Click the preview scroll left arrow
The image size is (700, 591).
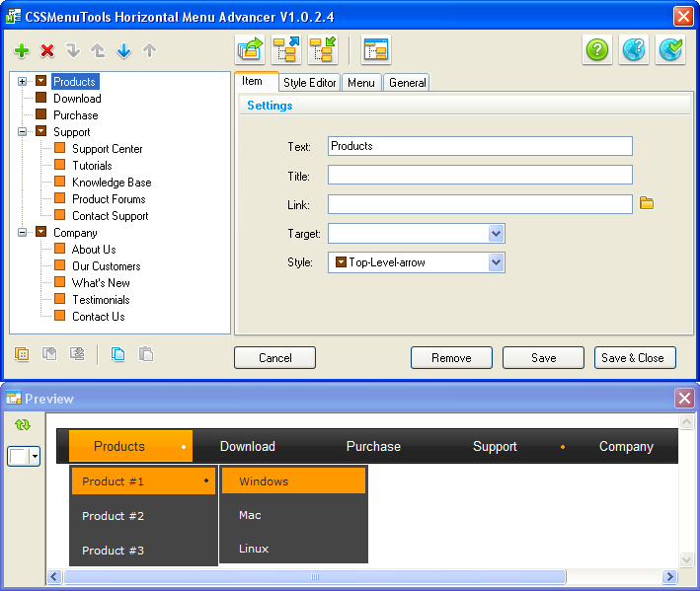coord(54,576)
